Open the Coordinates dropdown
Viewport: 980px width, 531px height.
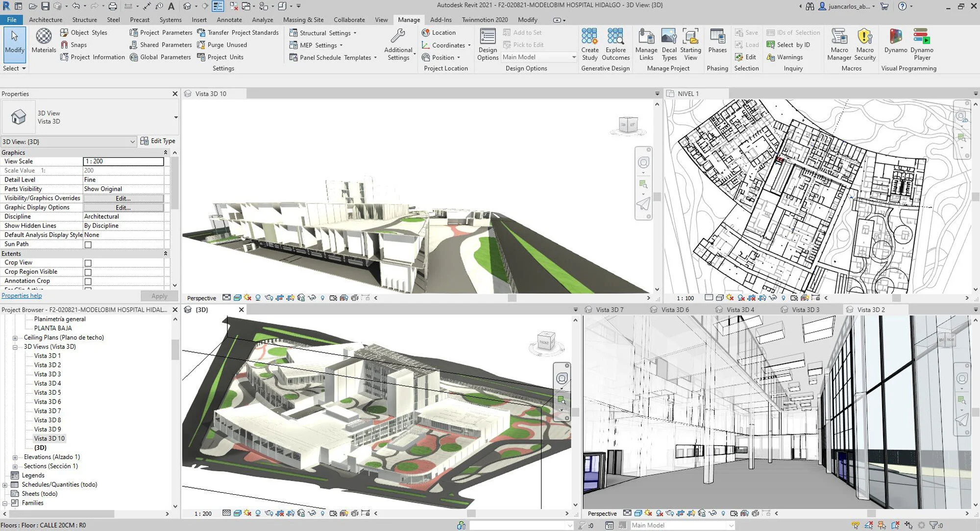[x=468, y=45]
